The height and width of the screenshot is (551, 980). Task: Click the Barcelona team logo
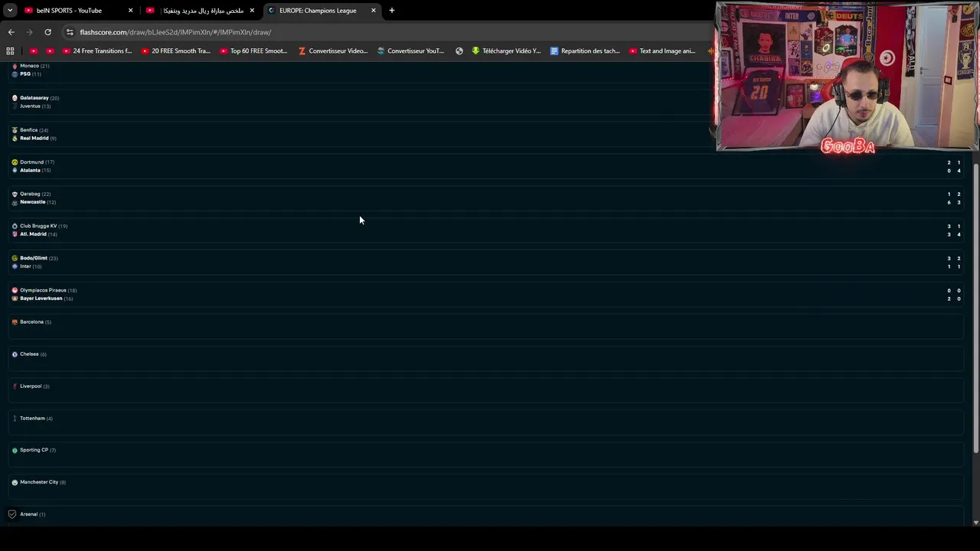(x=15, y=322)
